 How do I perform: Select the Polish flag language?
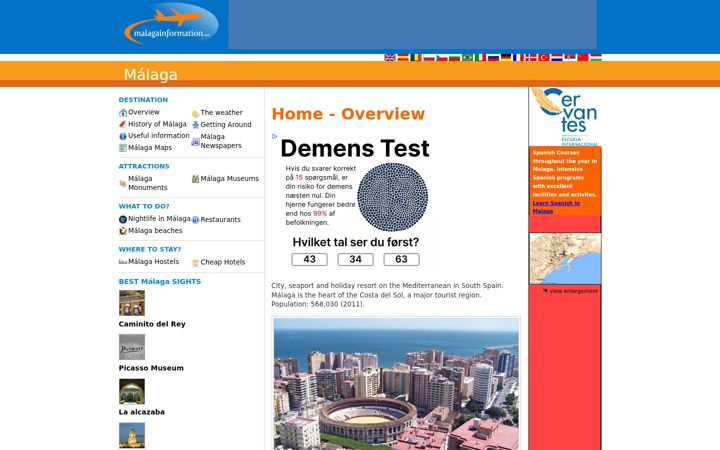pos(428,57)
